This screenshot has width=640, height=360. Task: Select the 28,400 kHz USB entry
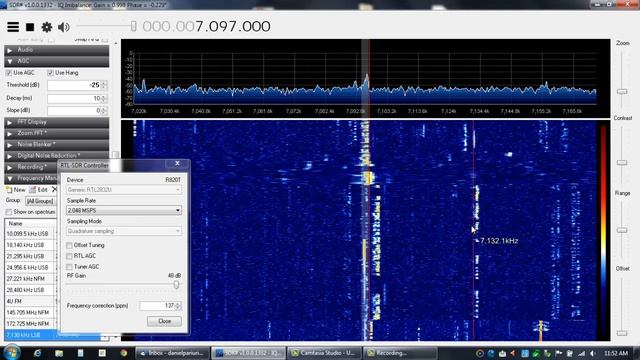(31, 290)
